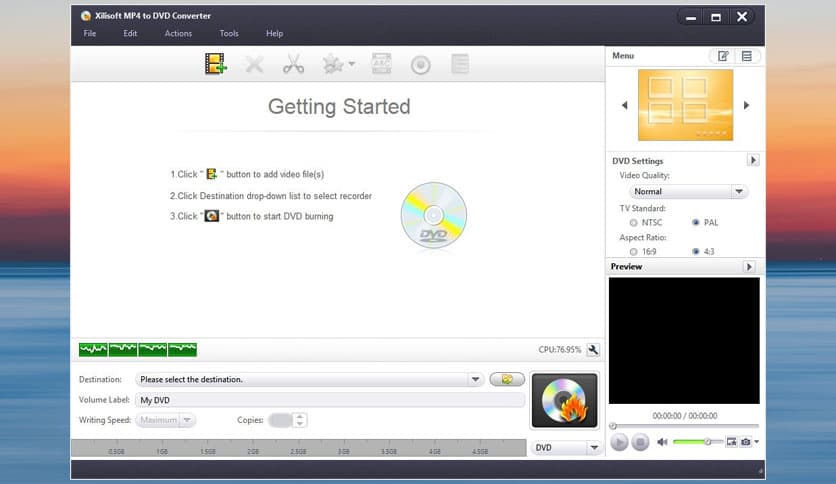Increase the Copies stepper
The image size is (836, 484).
pyautogui.click(x=300, y=417)
